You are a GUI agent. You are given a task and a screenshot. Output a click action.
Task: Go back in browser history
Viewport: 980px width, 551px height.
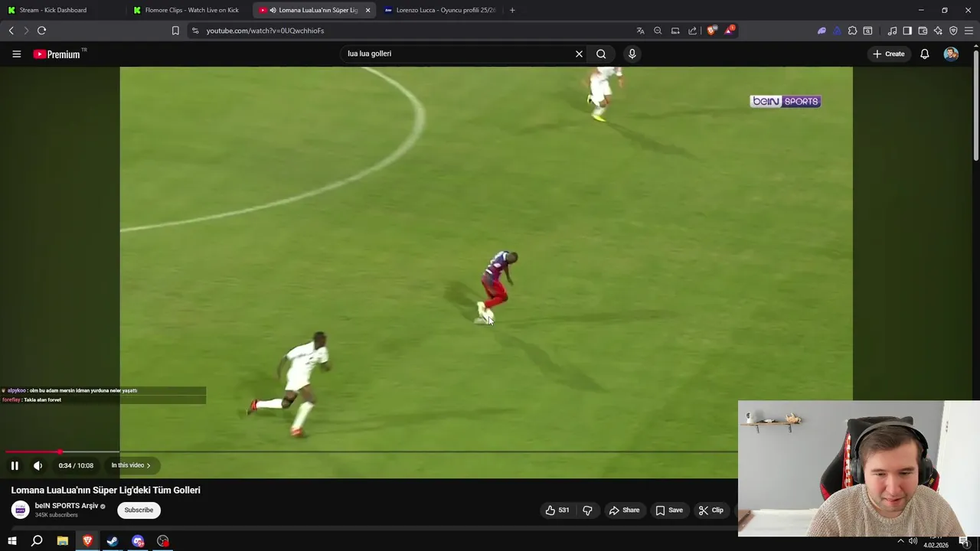click(11, 31)
